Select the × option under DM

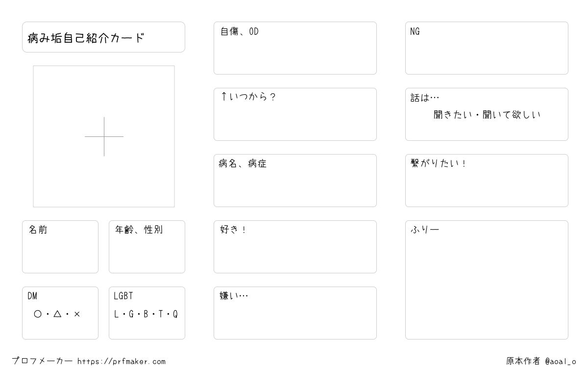(x=77, y=314)
